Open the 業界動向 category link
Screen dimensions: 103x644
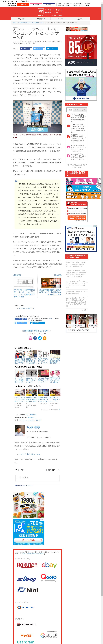pos(31,418)
